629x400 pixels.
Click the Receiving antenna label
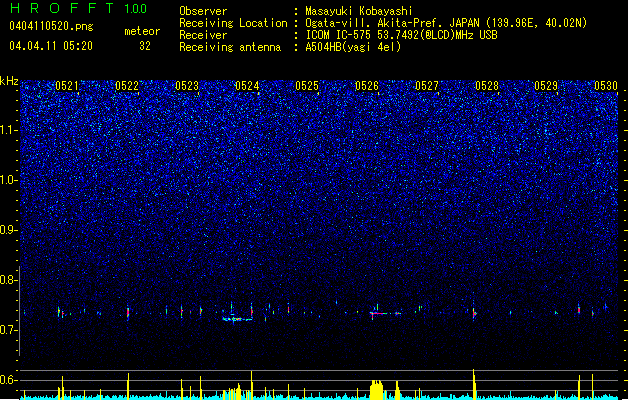click(230, 47)
